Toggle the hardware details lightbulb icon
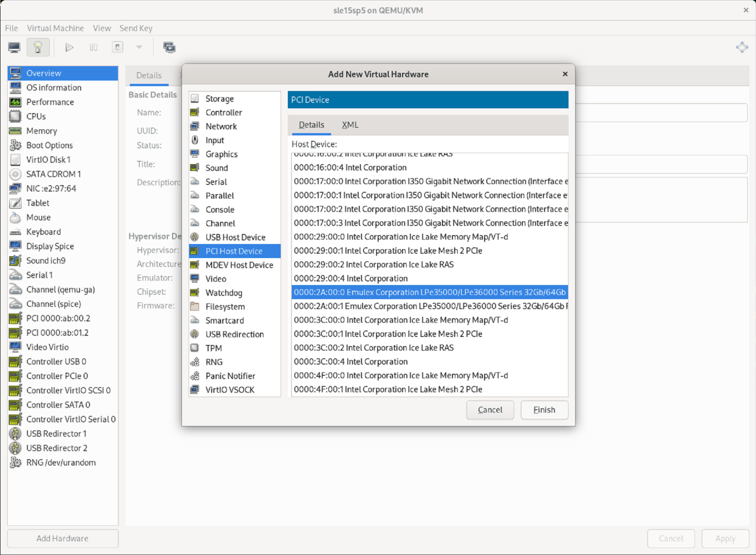The height and width of the screenshot is (555, 756). pos(38,48)
